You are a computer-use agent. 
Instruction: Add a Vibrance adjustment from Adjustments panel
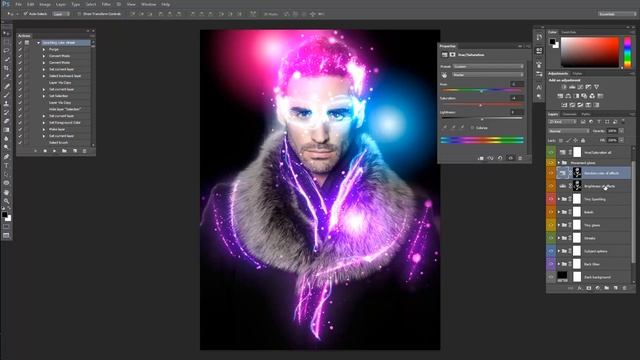pyautogui.click(x=596, y=87)
